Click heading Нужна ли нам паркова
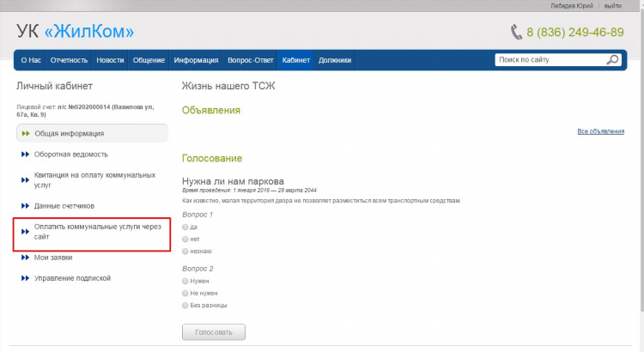The image size is (644, 352). point(233,181)
